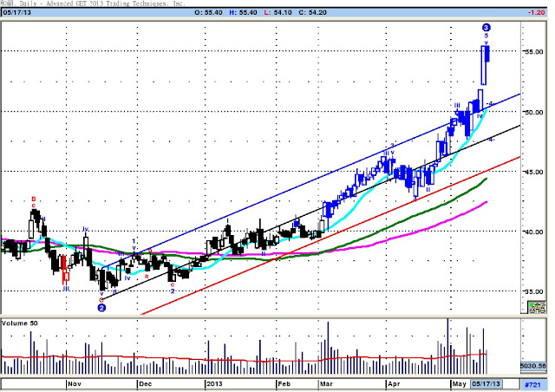The width and height of the screenshot is (555, 392).
Task: Click the red -1.20 change value
Action: tap(536, 12)
